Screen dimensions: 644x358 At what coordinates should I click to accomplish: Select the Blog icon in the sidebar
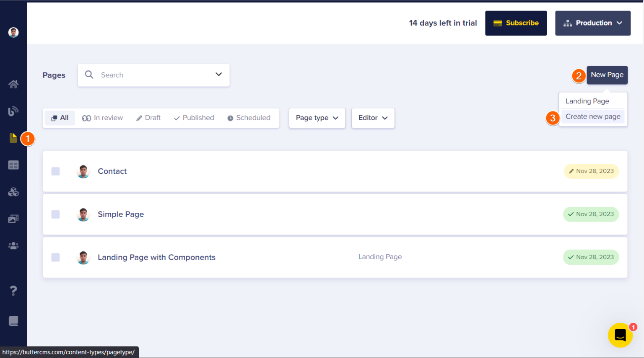click(x=13, y=111)
